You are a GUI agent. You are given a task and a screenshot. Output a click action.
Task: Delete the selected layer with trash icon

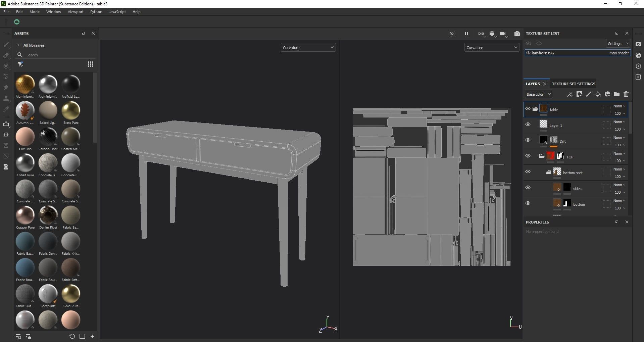pos(626,94)
